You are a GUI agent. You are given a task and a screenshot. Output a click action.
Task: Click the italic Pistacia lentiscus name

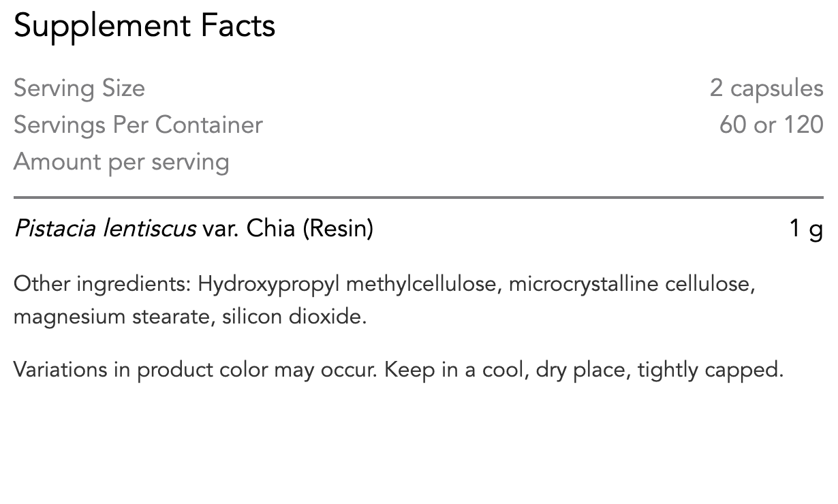[x=105, y=229]
